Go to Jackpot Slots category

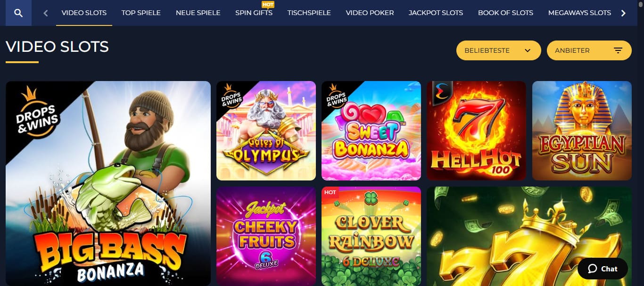coord(436,13)
